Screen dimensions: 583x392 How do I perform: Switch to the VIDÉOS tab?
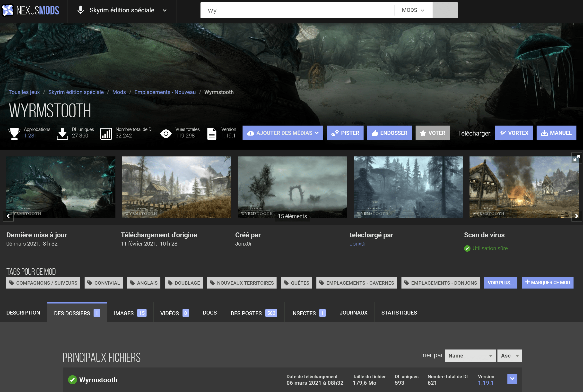(x=174, y=313)
